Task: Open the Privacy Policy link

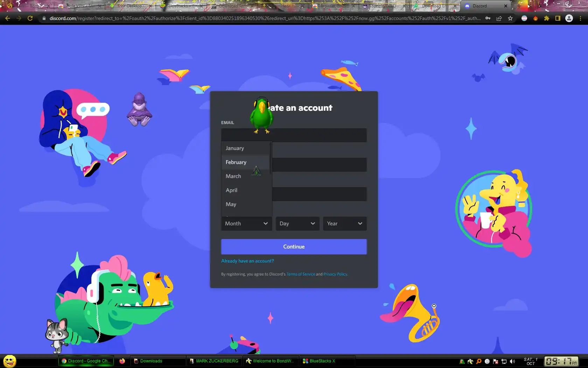Action: point(335,274)
